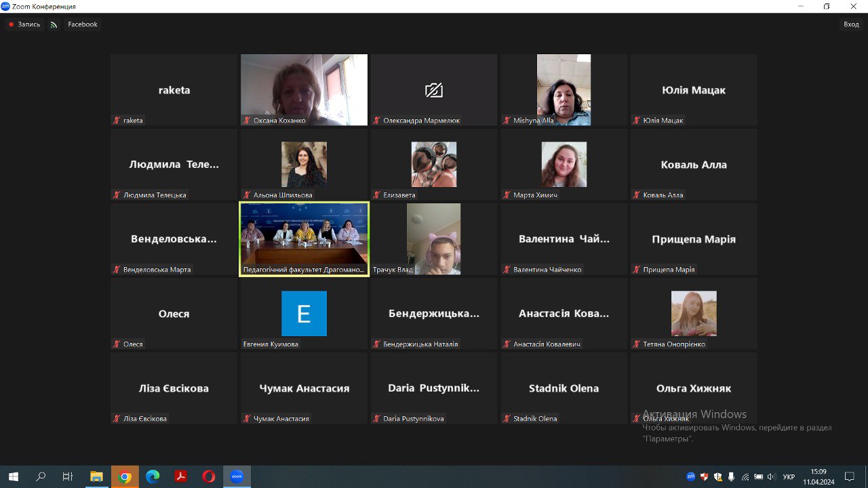Open the Facebook live stream label

coord(83,24)
